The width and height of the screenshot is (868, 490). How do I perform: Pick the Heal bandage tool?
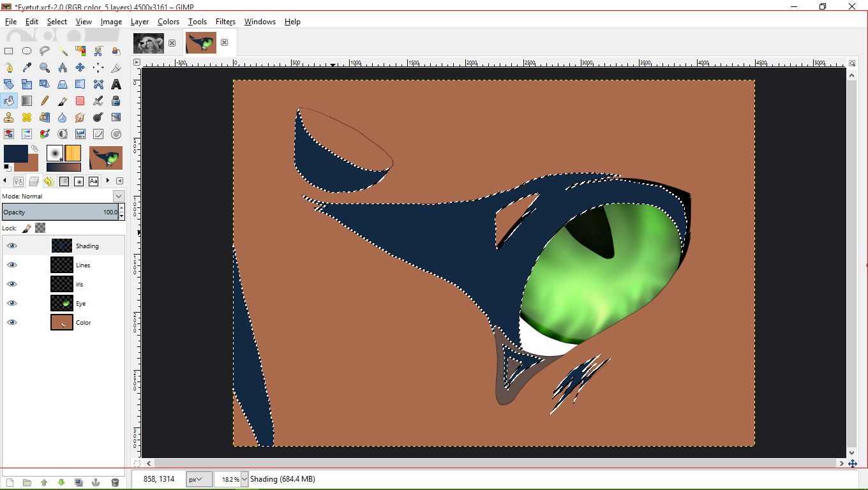pos(27,117)
